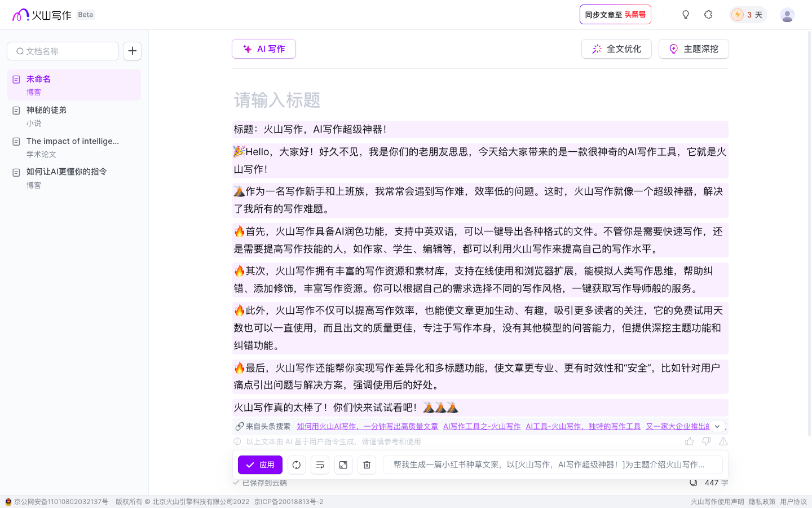
Task: Open The impact of intellige... document
Action: pos(74,147)
